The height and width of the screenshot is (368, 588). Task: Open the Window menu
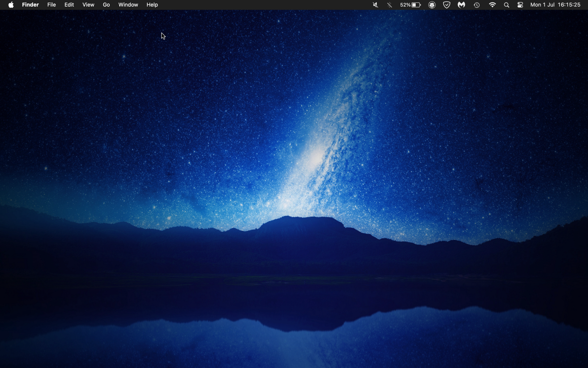click(128, 5)
